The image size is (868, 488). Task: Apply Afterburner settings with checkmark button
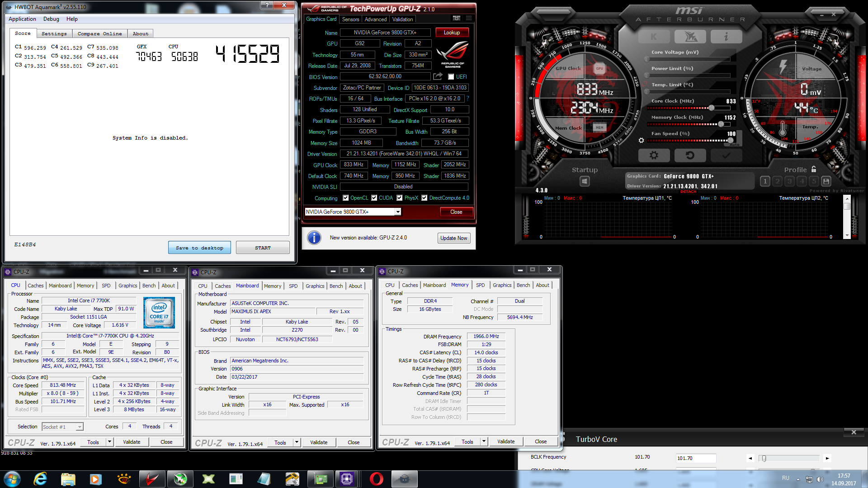point(726,155)
